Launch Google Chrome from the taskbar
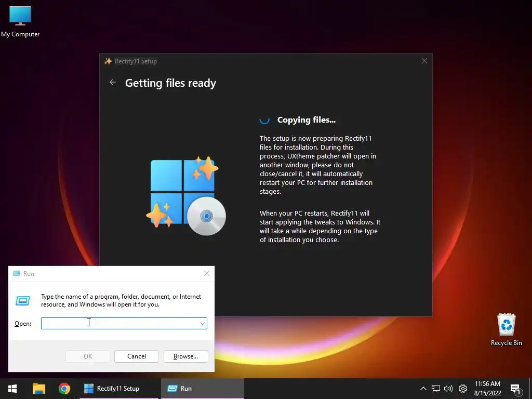The height and width of the screenshot is (399, 532). click(x=64, y=389)
